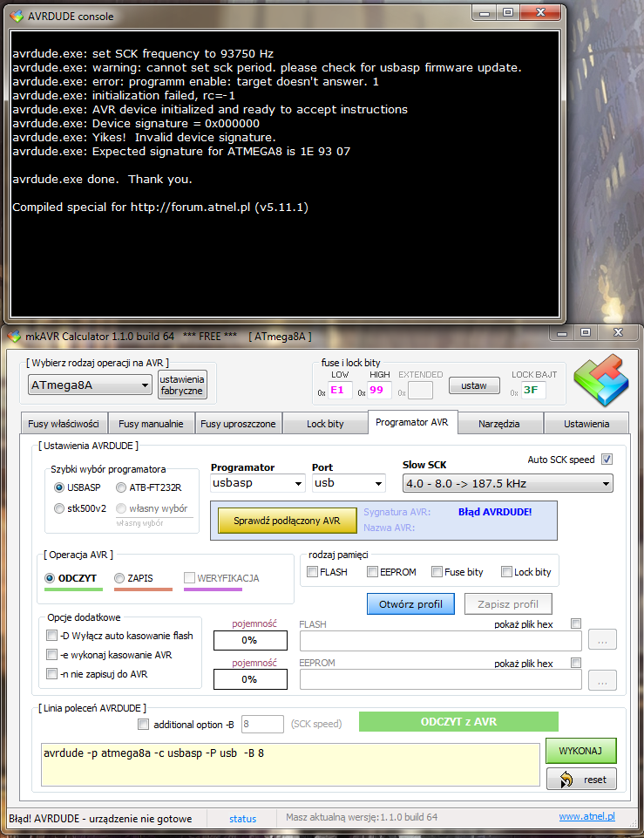644x838 pixels.
Task: Toggle the Auto SCK speed checkbox
Action: tap(607, 459)
